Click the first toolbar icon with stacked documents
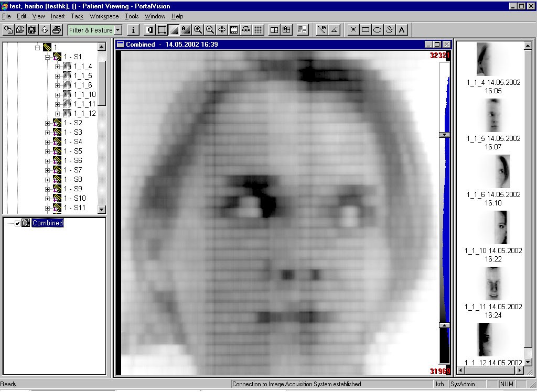The image size is (537, 392). click(x=8, y=30)
